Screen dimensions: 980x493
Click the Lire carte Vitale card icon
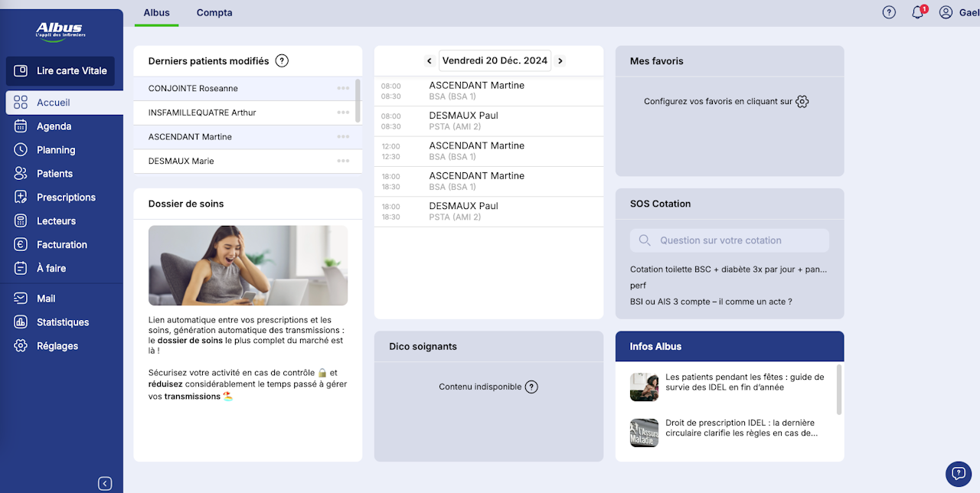(x=21, y=70)
